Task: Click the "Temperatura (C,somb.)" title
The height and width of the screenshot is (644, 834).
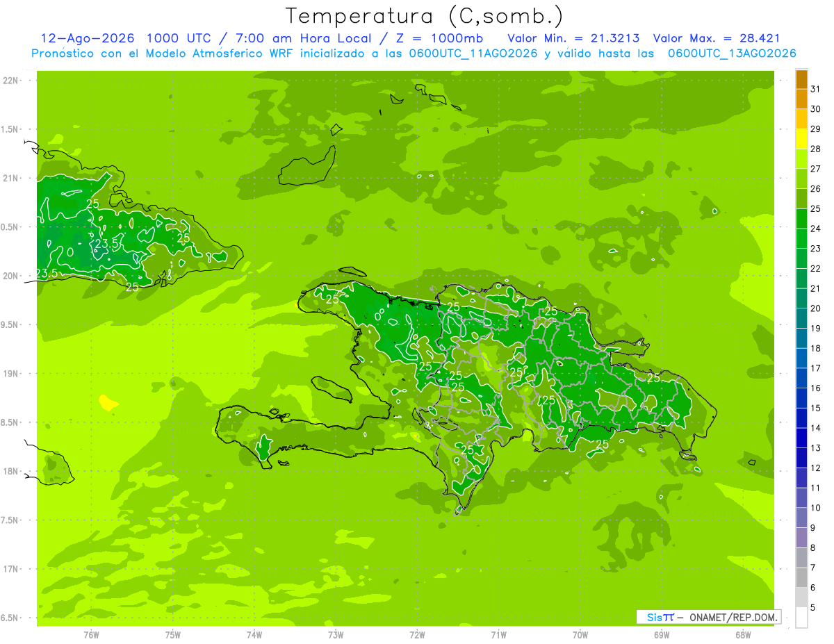Action: pos(425,16)
